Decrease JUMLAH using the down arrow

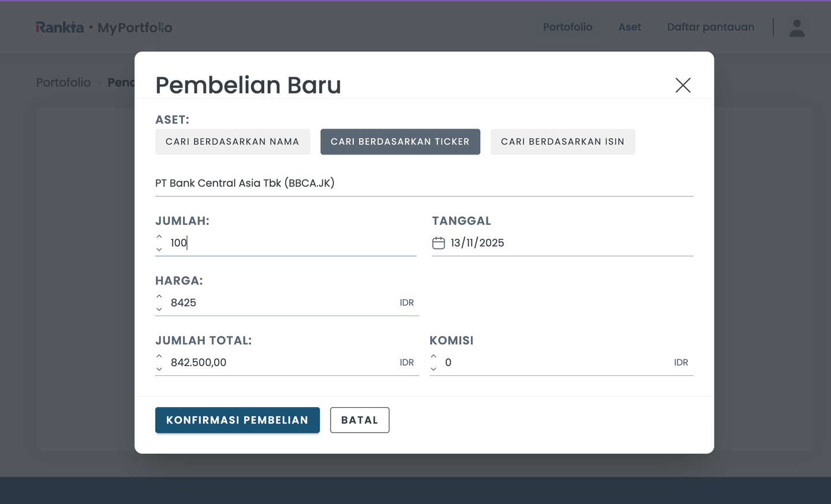[x=159, y=250]
